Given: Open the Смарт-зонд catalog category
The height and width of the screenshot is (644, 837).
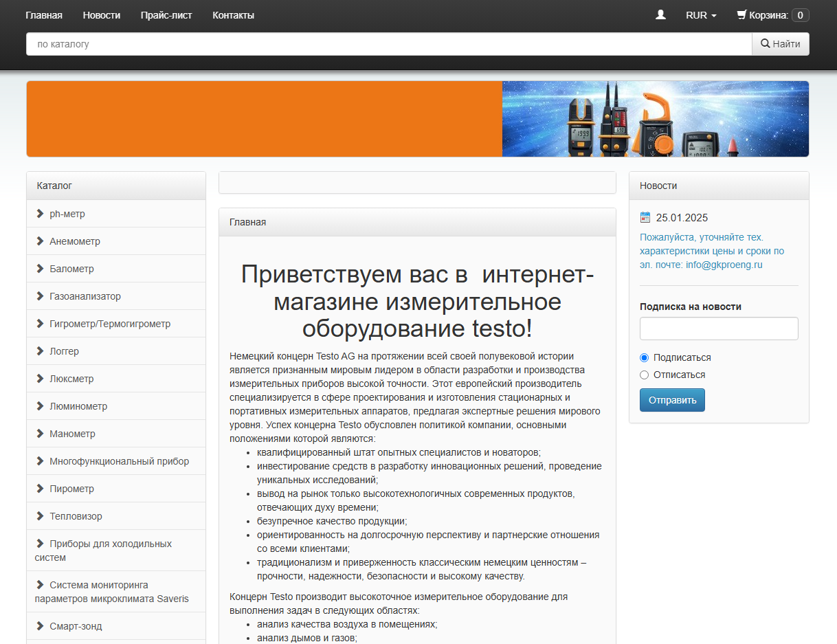Looking at the screenshot, I should click(x=116, y=626).
